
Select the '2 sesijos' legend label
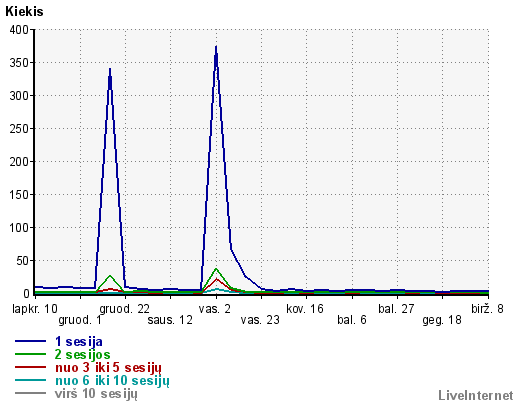point(82,354)
